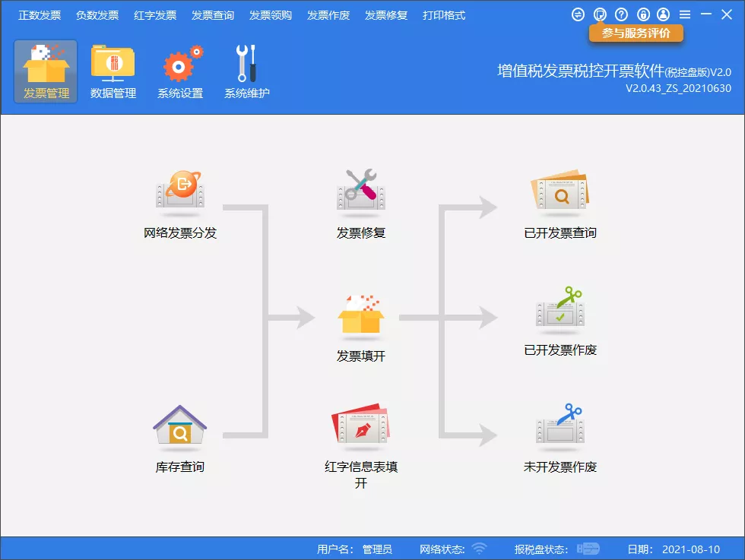Open the 发票修复 invoice repair icon

coord(360,190)
